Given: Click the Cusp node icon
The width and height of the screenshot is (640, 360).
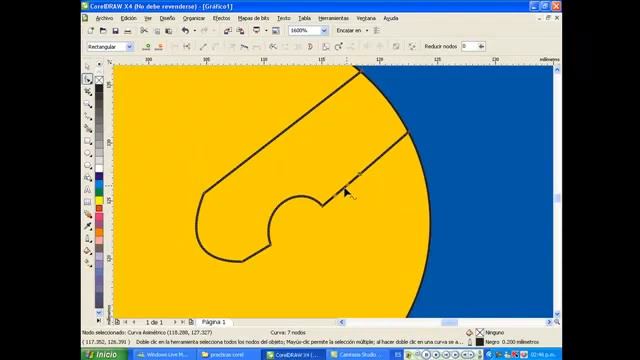Looking at the screenshot, I should pyautogui.click(x=232, y=47).
